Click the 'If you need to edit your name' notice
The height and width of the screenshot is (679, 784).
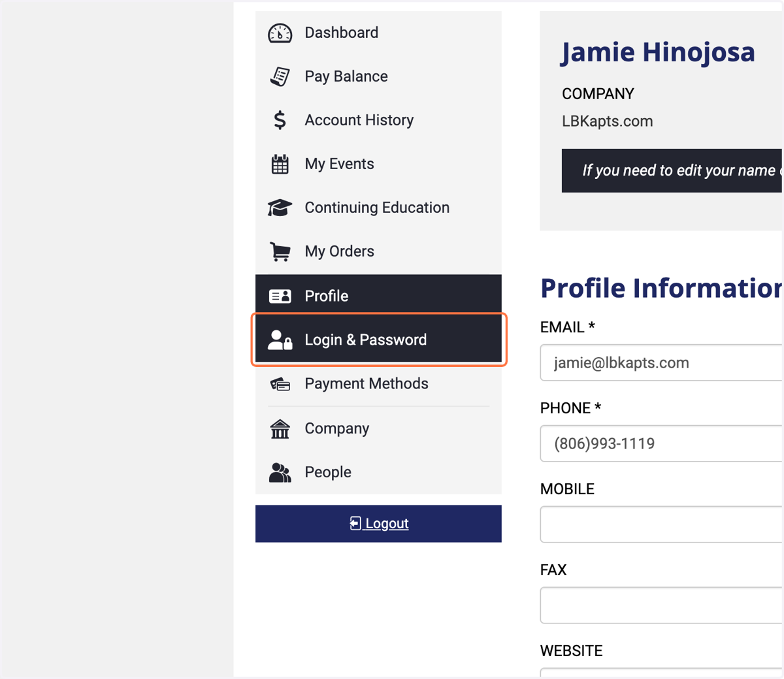(672, 170)
